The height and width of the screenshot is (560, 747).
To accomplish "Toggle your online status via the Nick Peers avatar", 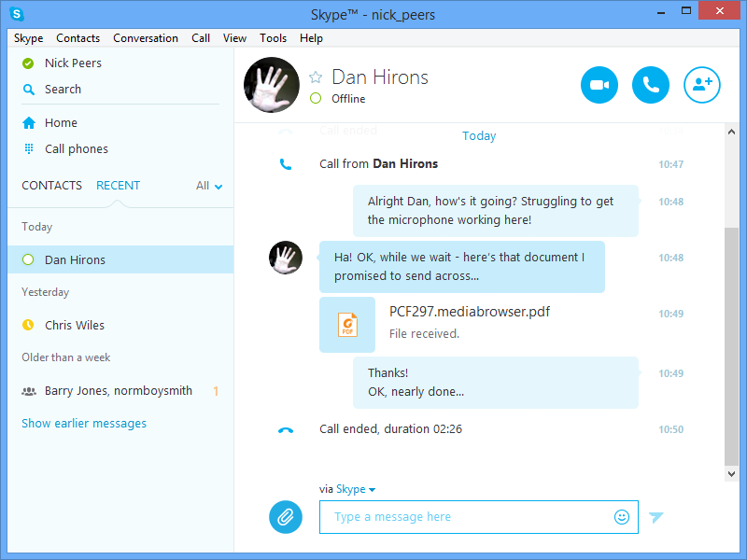I will tap(26, 63).
